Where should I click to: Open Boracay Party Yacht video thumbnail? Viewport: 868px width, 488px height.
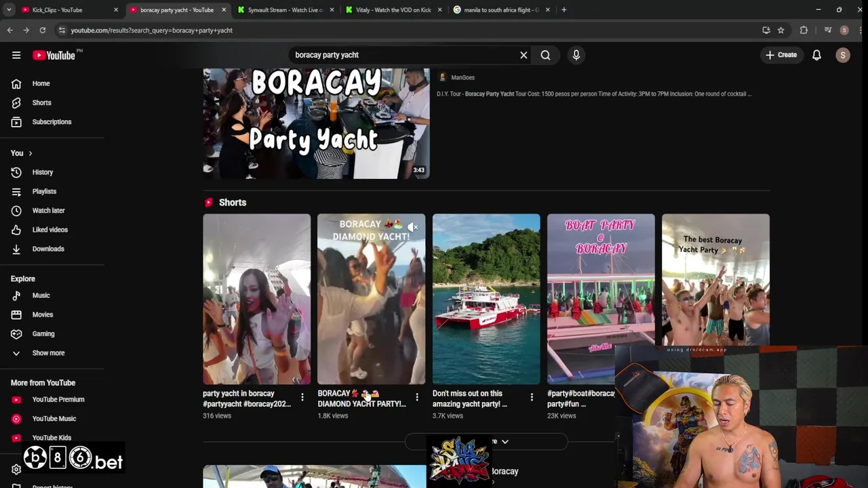tap(316, 123)
